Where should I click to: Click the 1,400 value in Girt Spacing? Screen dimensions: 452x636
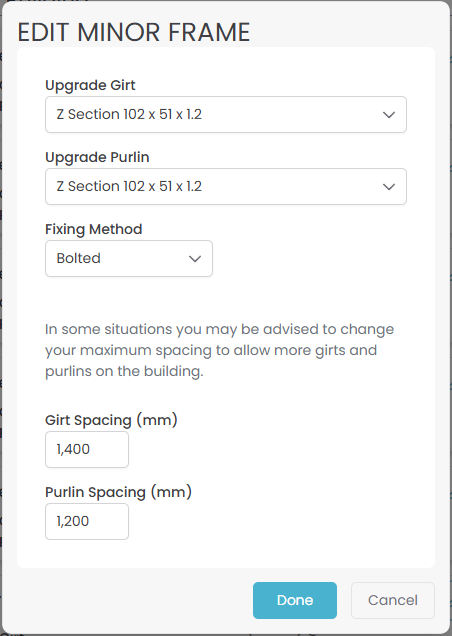click(x=73, y=449)
